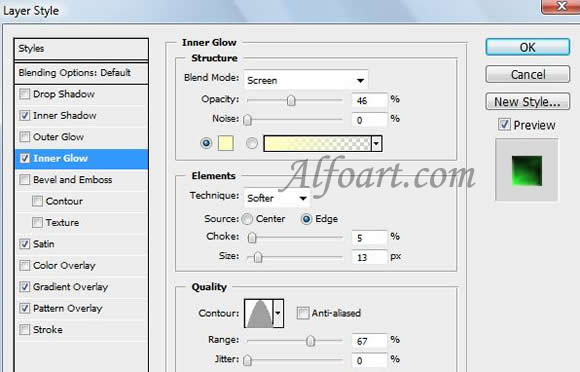The height and width of the screenshot is (372, 580).
Task: Uncheck the Pattern Overlay checkbox
Action: pos(24,308)
